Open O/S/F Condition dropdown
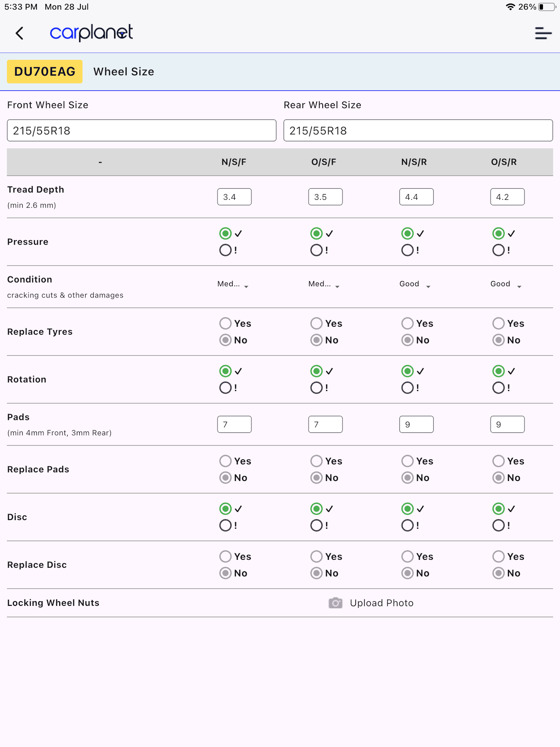Screen dimensions: 560x747 [324, 284]
